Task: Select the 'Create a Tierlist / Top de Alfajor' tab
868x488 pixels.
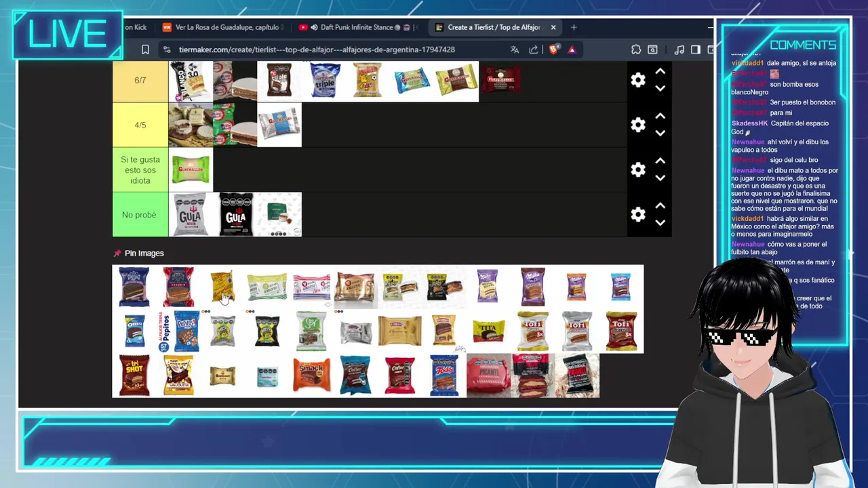Action: [494, 27]
